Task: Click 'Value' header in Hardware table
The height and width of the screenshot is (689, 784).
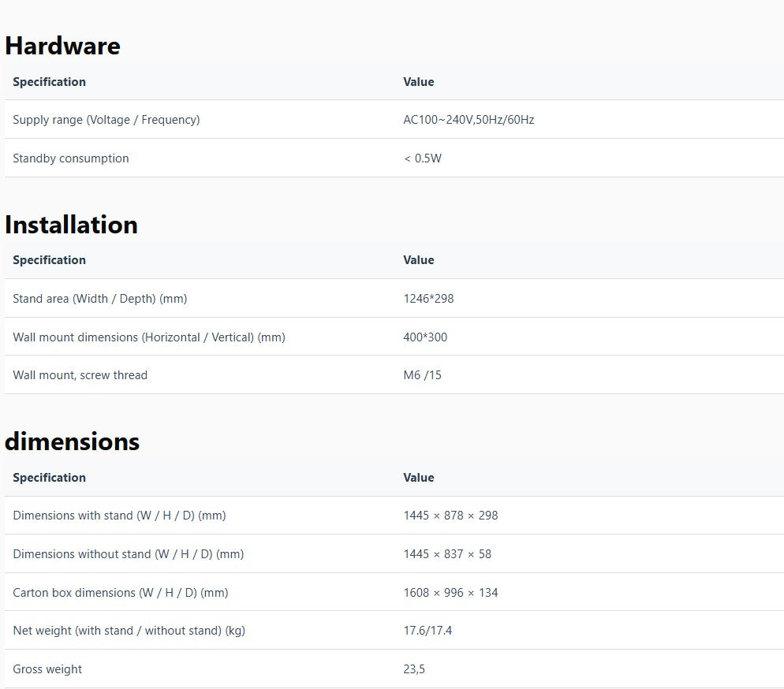Action: (419, 82)
